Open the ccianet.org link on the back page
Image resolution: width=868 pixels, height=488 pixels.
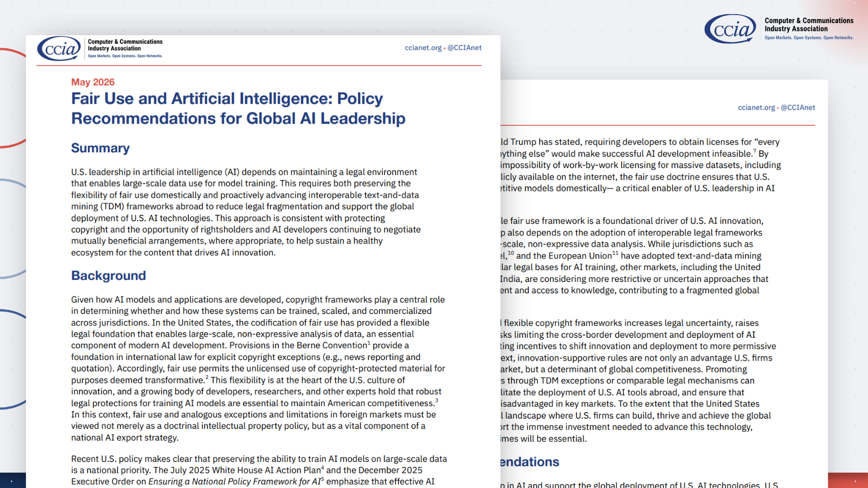(x=756, y=107)
